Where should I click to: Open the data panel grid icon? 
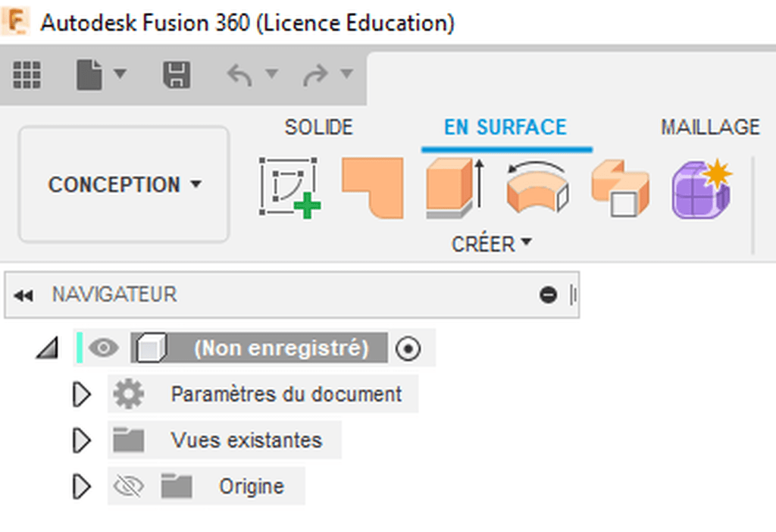point(27,75)
